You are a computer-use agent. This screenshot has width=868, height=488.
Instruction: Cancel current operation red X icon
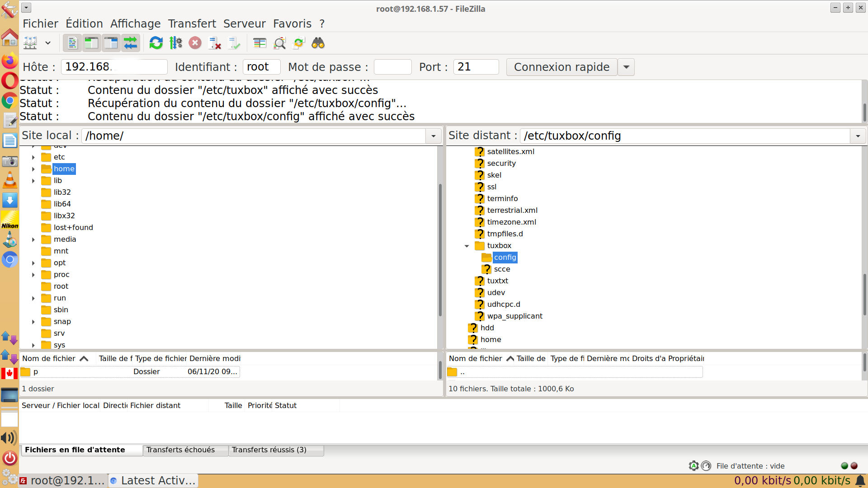tap(195, 43)
